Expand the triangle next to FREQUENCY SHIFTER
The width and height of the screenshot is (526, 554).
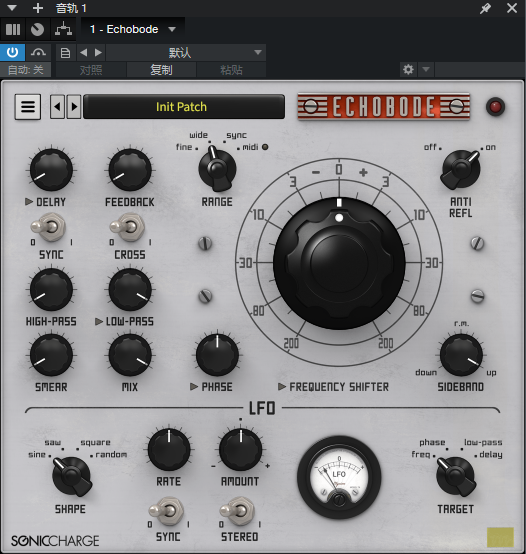tap(282, 387)
